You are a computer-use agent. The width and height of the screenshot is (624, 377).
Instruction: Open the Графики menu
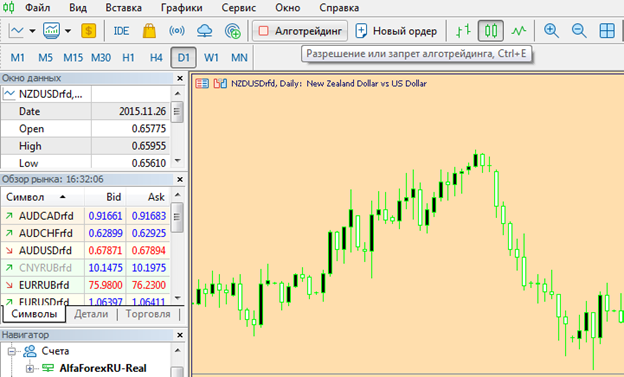181,8
